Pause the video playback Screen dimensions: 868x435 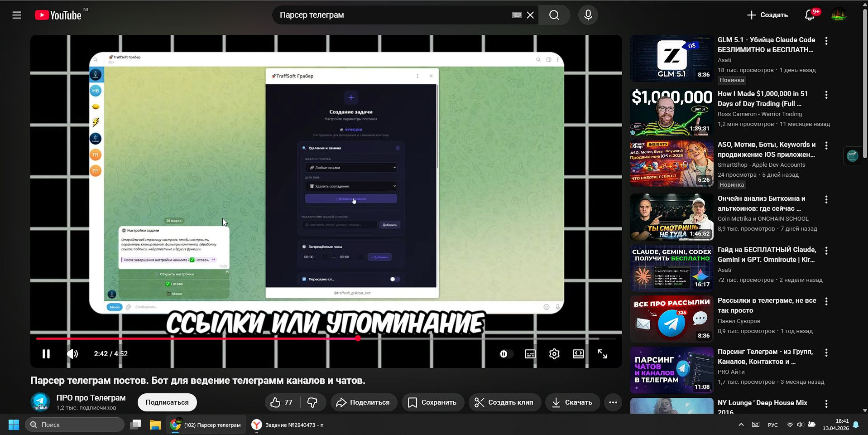[x=46, y=354]
